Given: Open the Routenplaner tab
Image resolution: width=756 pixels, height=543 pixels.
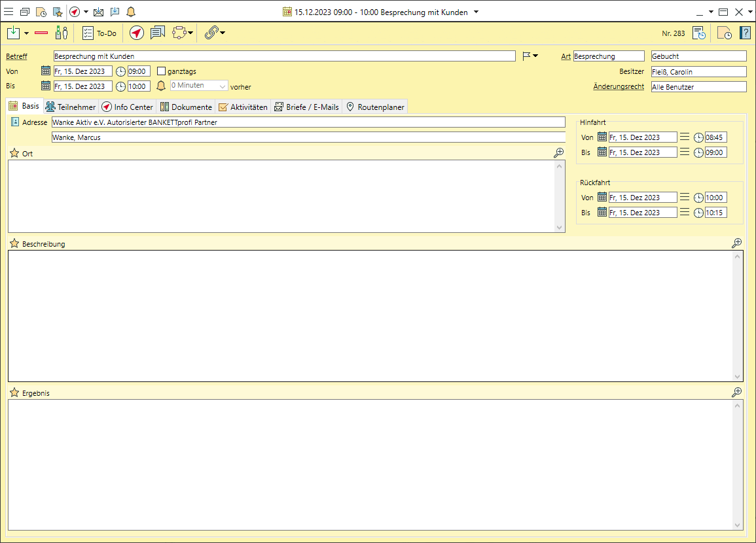Looking at the screenshot, I should [x=375, y=107].
